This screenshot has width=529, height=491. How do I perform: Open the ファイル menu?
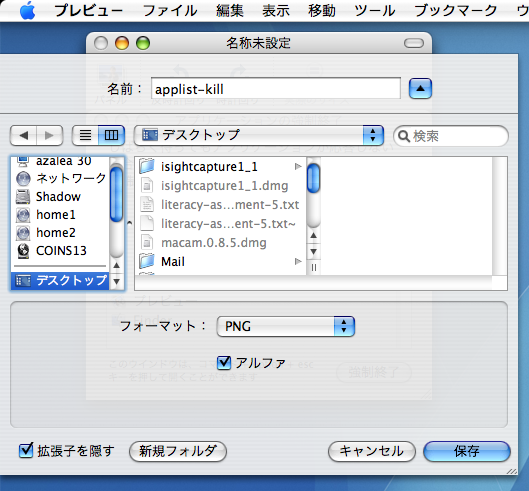click(170, 10)
